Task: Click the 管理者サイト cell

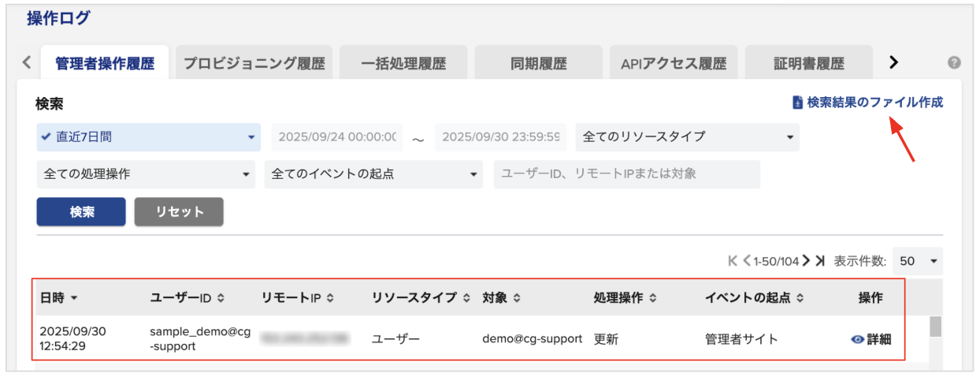Action: point(741,339)
